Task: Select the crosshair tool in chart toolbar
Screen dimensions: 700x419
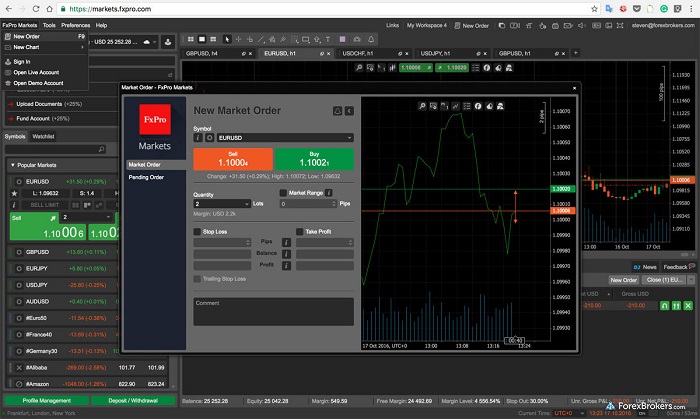Action: (x=238, y=39)
